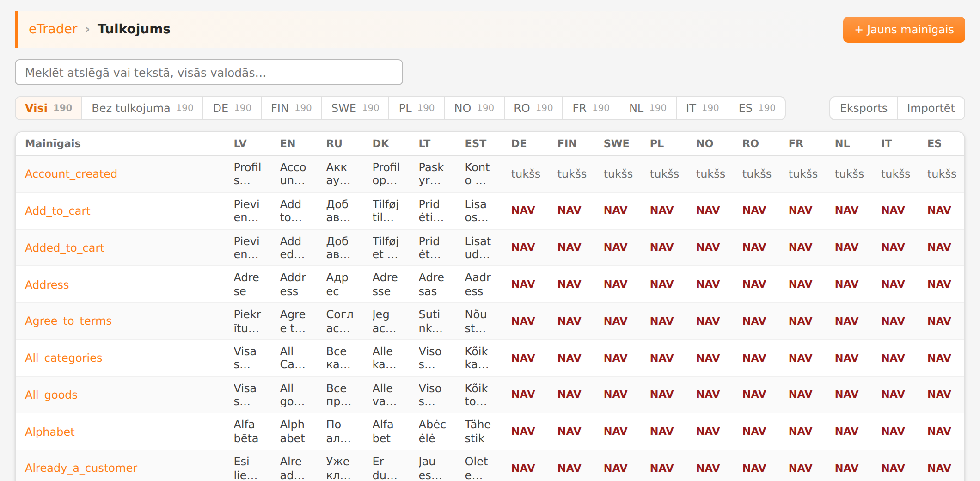Click the Mainīgais column header
Viewport: 980px width, 481px height.
53,144
